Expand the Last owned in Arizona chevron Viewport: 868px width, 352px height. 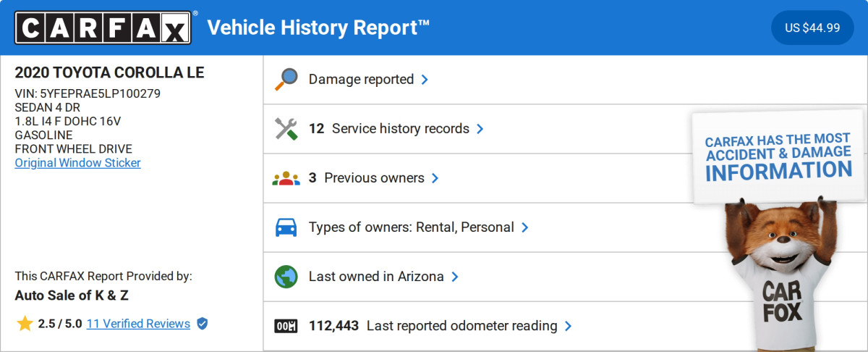point(454,277)
